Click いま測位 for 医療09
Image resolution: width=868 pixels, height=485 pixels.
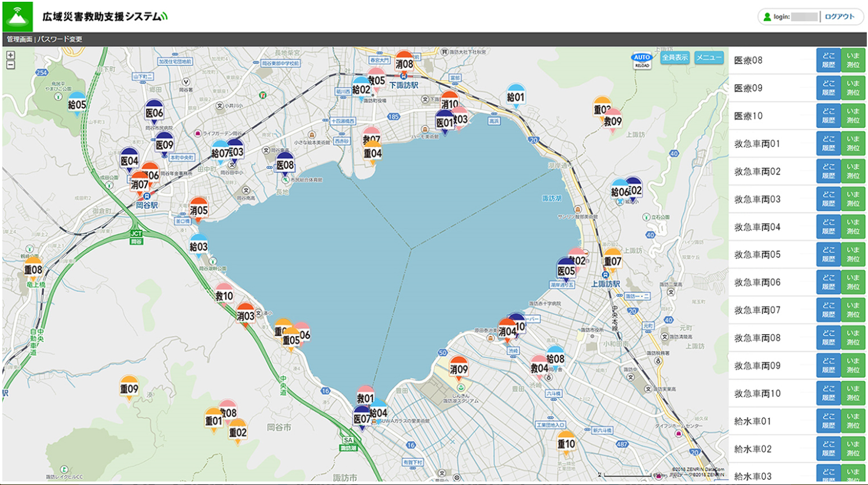852,88
